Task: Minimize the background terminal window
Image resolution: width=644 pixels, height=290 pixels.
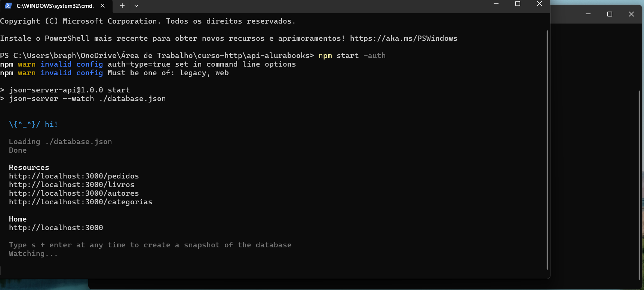Action: click(588, 14)
